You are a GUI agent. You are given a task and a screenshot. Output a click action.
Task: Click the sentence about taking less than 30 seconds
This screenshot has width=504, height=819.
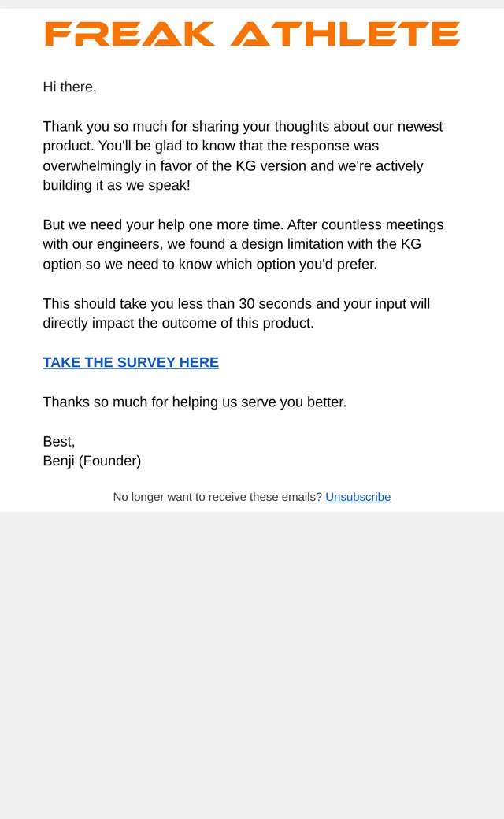pyautogui.click(x=236, y=313)
